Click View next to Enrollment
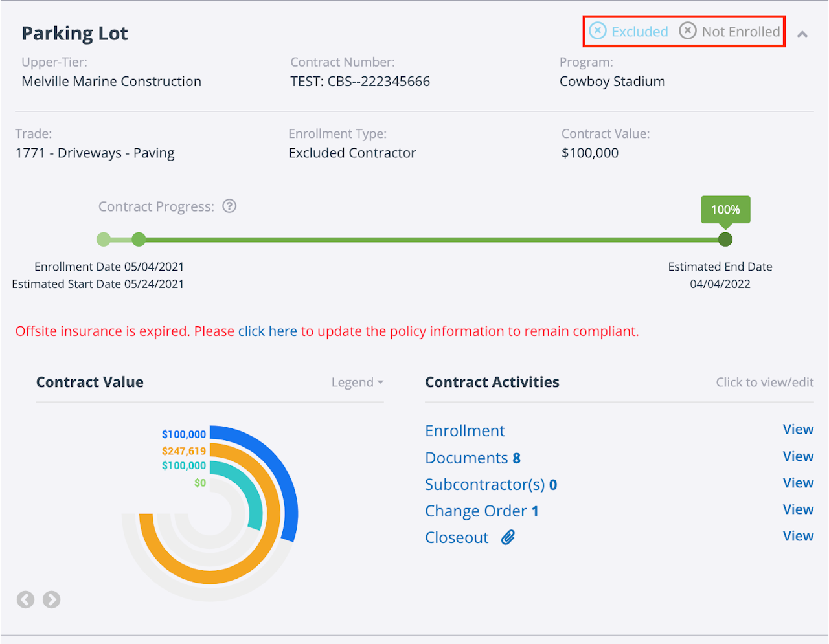 pos(798,430)
